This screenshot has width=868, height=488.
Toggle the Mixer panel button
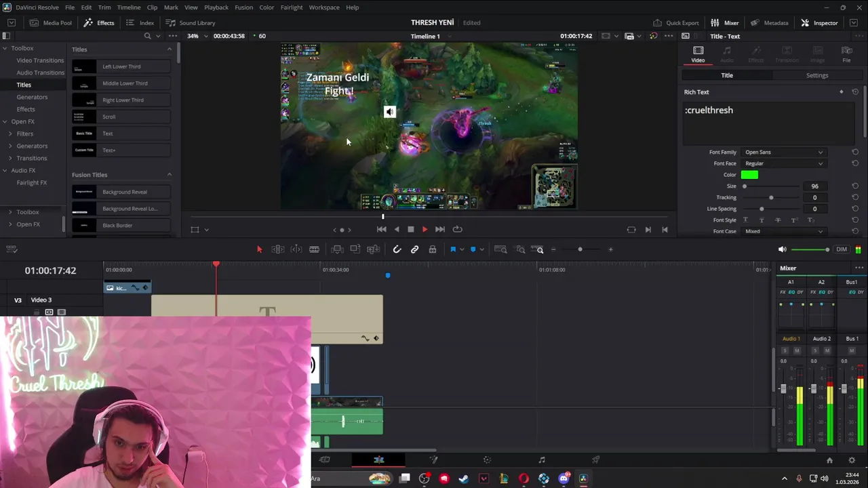click(x=725, y=22)
